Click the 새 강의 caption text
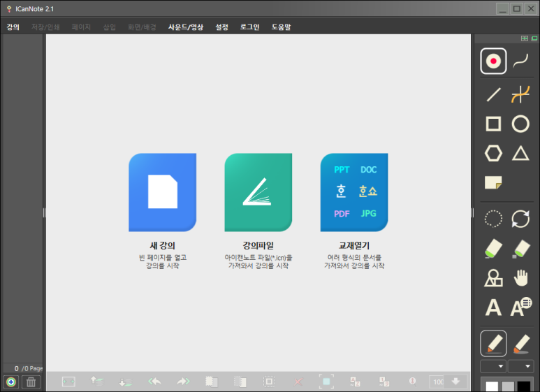Viewport: 540px width, 392px height. 163,245
